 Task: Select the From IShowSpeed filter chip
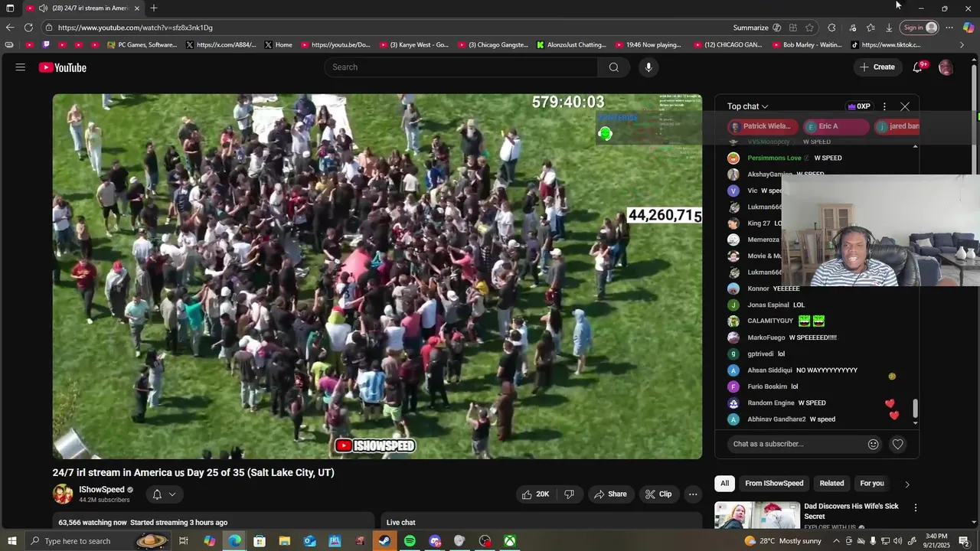point(774,484)
